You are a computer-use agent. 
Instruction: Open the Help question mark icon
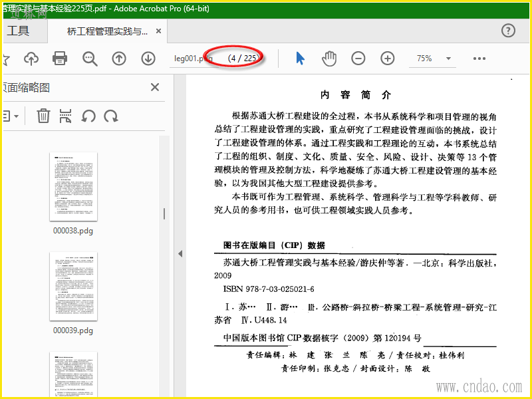tap(508, 31)
